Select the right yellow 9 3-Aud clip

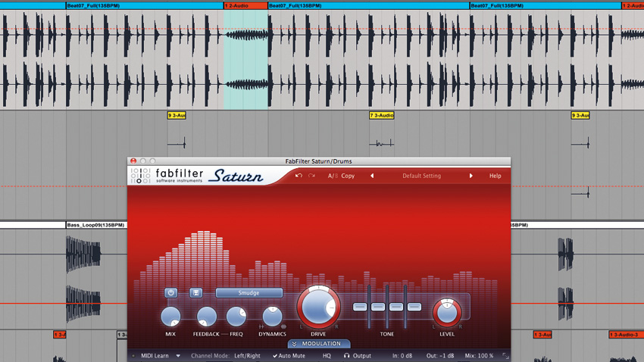click(x=580, y=115)
